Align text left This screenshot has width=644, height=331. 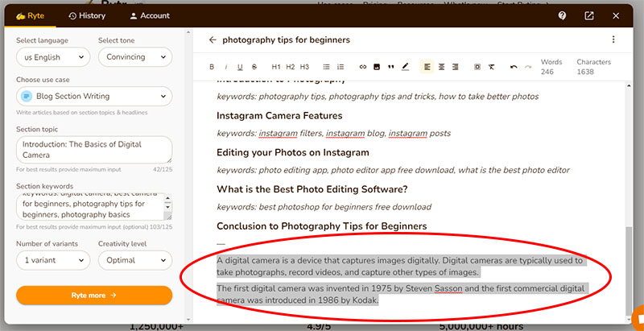click(427, 67)
